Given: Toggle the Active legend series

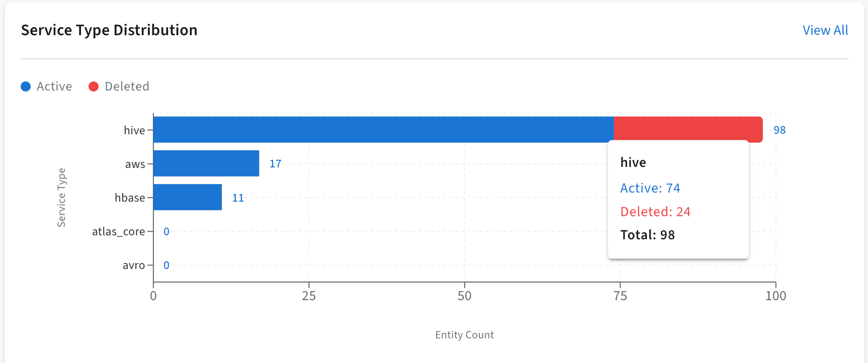Looking at the screenshot, I should (x=46, y=86).
